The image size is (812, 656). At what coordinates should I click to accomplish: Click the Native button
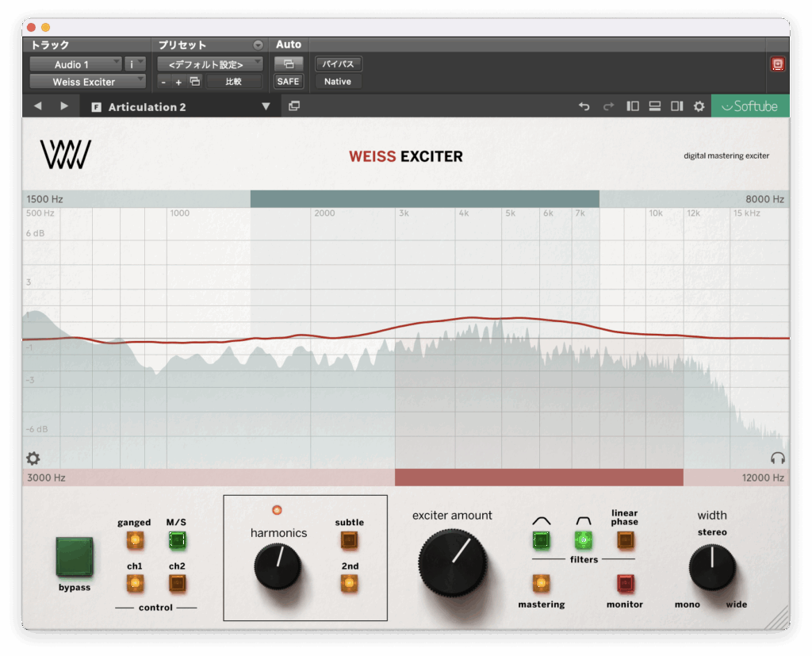click(338, 82)
